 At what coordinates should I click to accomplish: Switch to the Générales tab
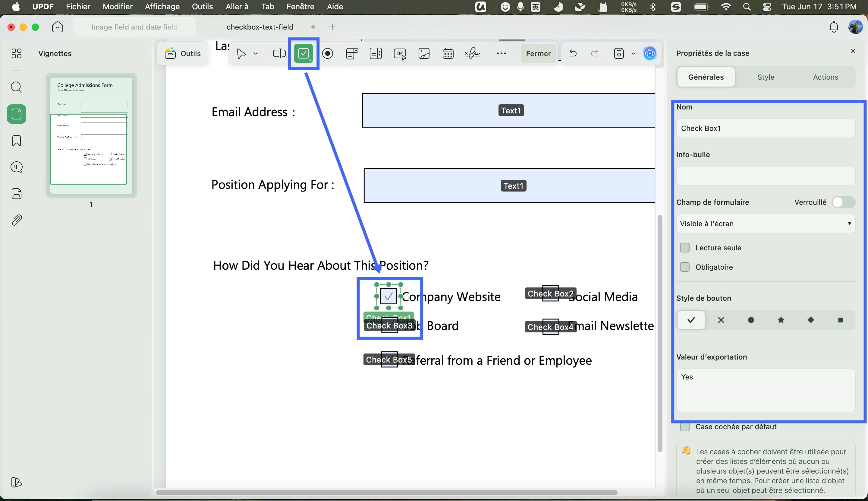[706, 77]
